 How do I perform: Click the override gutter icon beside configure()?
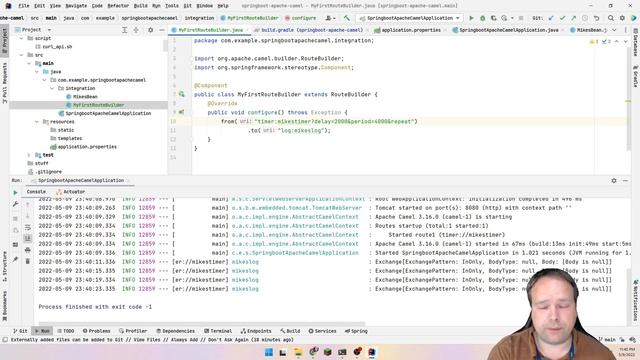point(181,112)
